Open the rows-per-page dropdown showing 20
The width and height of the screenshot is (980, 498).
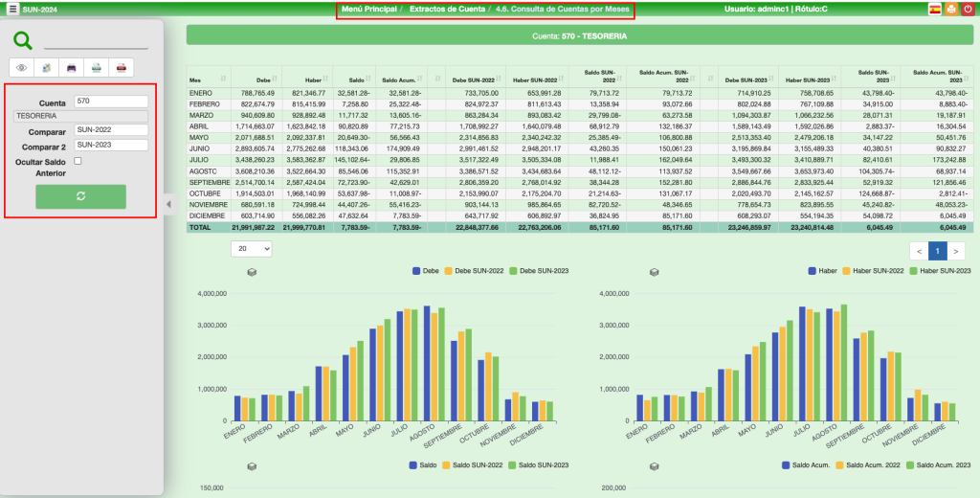(x=252, y=248)
